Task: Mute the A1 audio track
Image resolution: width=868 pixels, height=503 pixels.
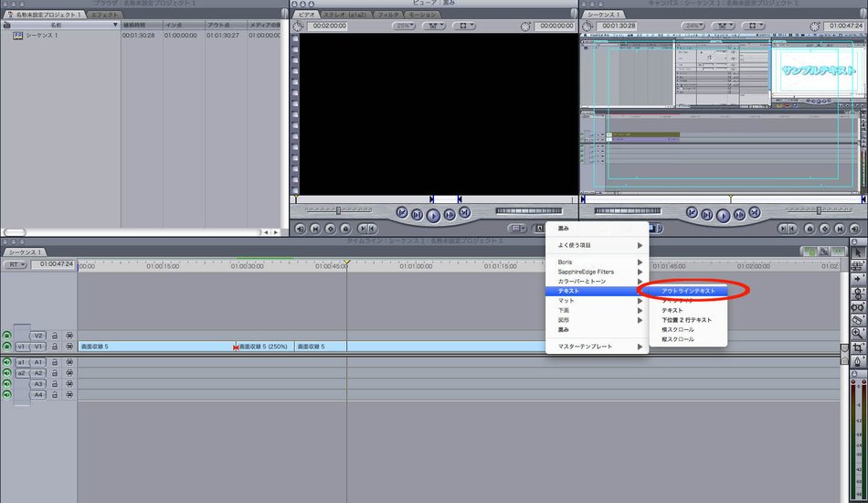Action: [7, 362]
